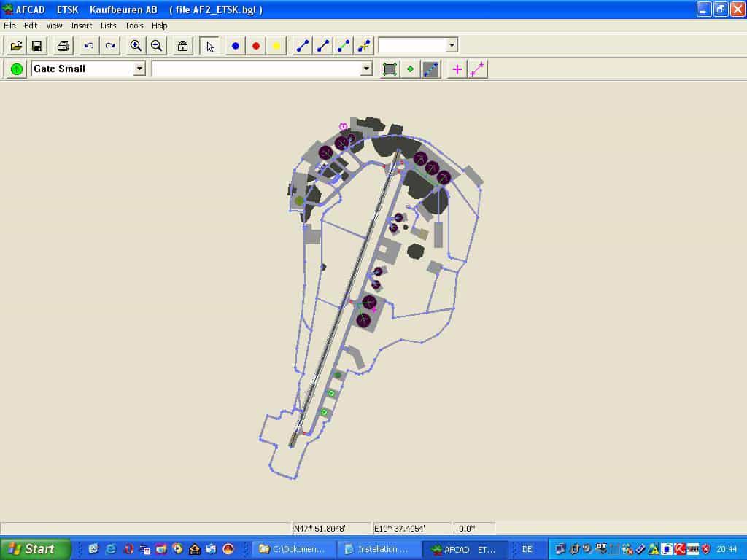Save the file with the floppy disk icon
The image size is (747, 560).
click(x=36, y=46)
